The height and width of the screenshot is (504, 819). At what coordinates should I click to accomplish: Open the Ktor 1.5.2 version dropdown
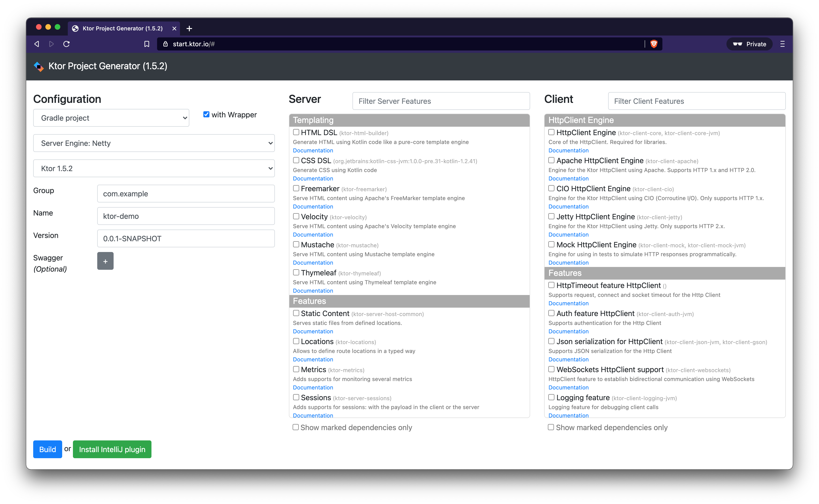click(x=154, y=168)
